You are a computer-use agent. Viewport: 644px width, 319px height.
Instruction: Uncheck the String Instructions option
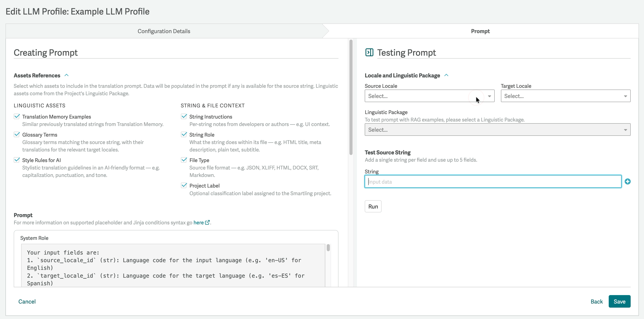pos(184,117)
